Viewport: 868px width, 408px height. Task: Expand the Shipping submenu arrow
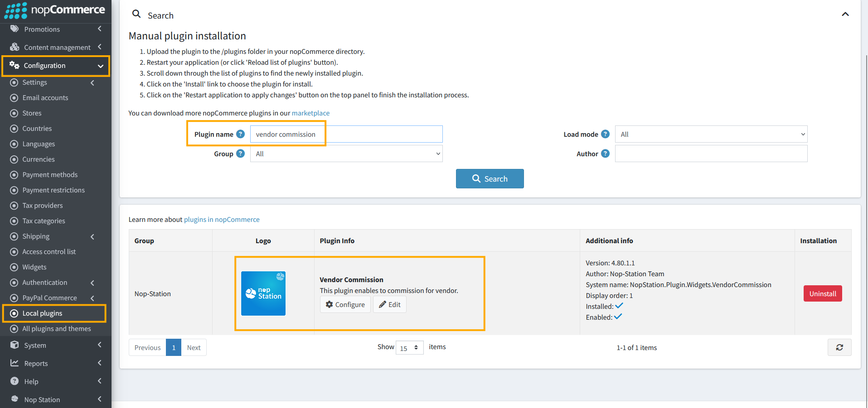coord(92,237)
